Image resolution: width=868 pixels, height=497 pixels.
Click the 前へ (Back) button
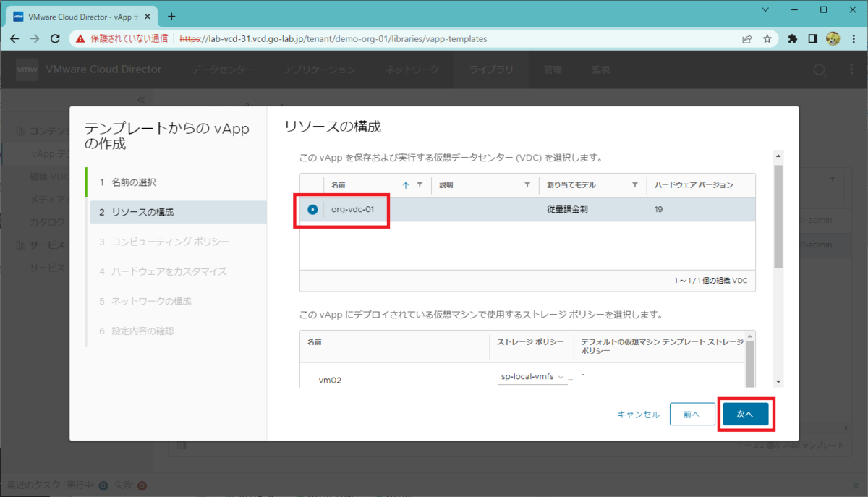pyautogui.click(x=692, y=415)
